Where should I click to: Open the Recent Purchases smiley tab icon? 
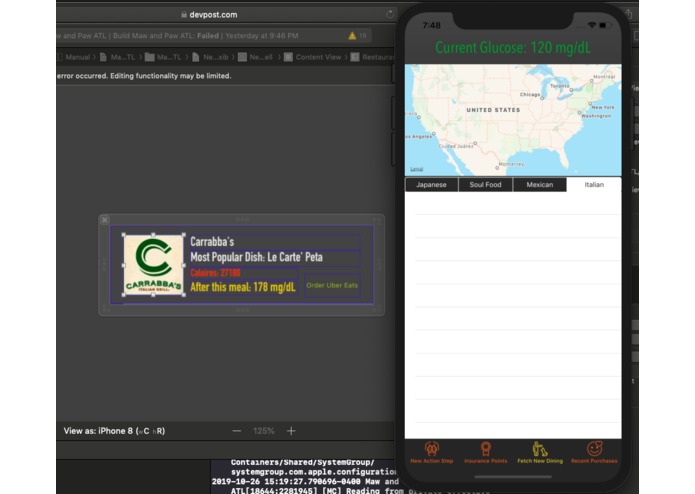click(594, 448)
